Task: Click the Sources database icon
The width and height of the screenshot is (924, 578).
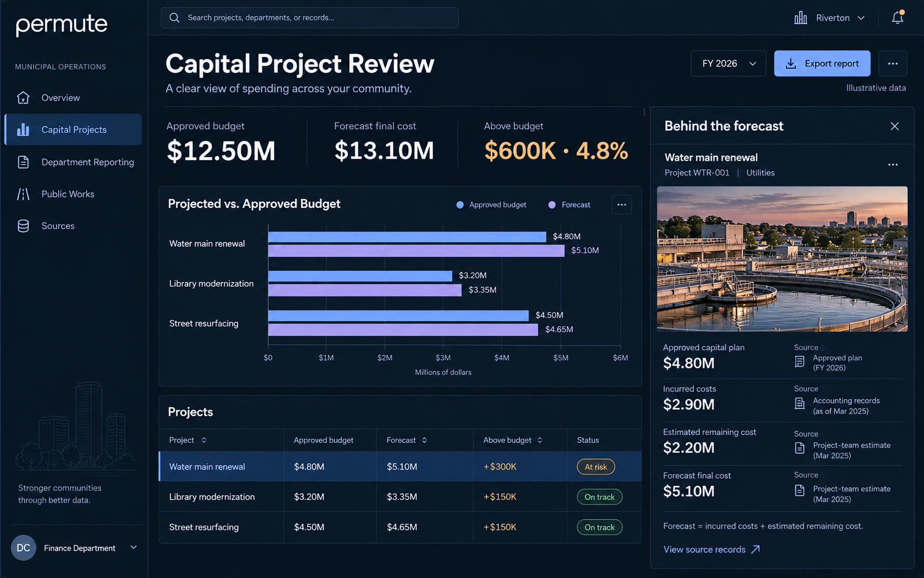Action: (x=23, y=226)
